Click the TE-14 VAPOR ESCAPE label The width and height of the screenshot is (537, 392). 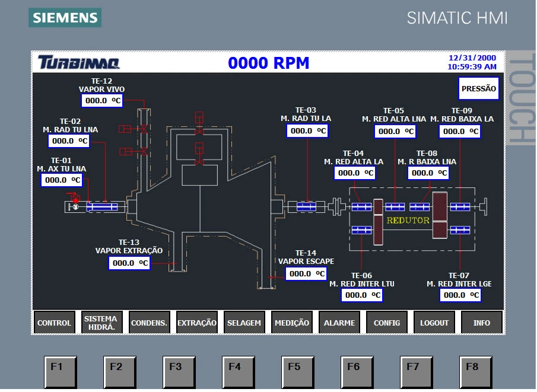click(306, 257)
